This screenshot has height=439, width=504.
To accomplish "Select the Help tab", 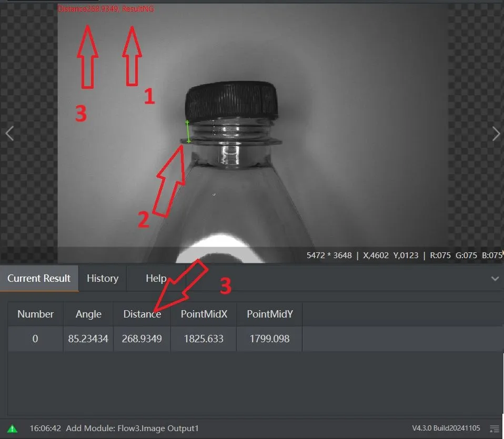I will pos(156,279).
